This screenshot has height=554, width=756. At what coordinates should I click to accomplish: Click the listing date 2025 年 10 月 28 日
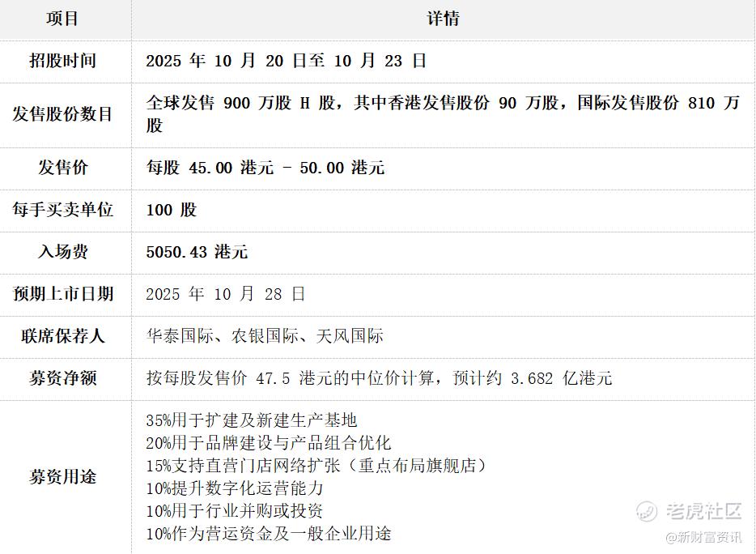pos(226,294)
